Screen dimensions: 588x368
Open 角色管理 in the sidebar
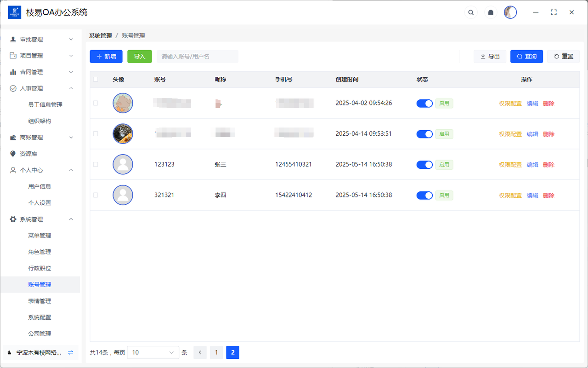40,252
